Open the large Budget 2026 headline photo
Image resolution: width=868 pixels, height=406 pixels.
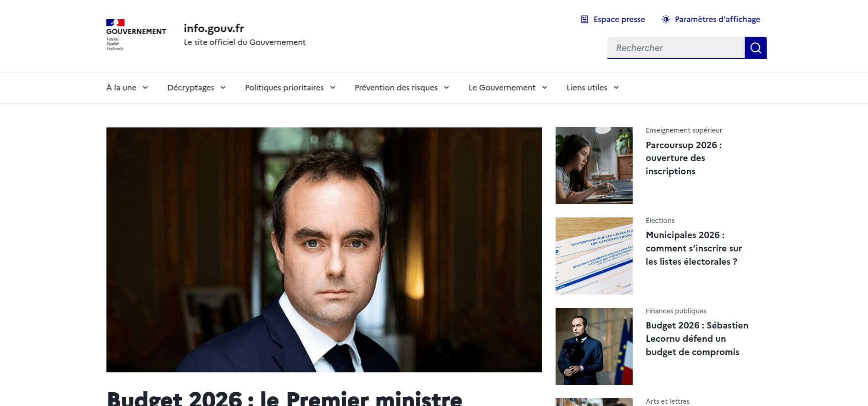324,250
